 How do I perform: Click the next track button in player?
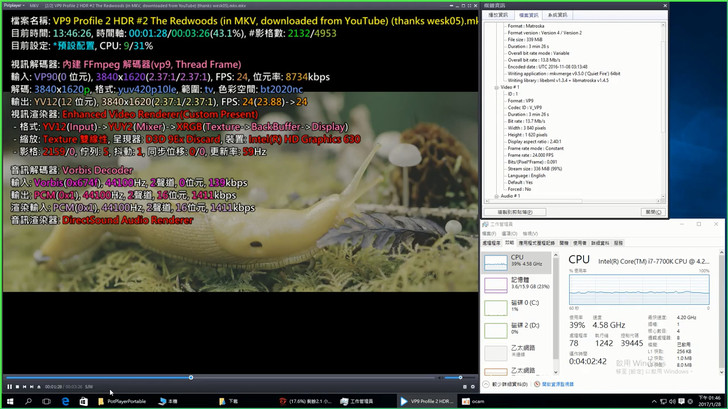[x=31, y=387]
